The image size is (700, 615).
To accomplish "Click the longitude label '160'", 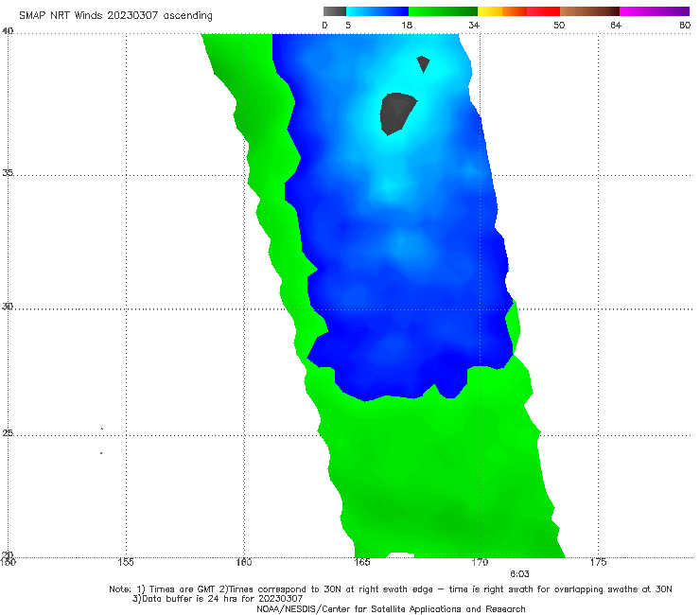I will click(x=244, y=562).
